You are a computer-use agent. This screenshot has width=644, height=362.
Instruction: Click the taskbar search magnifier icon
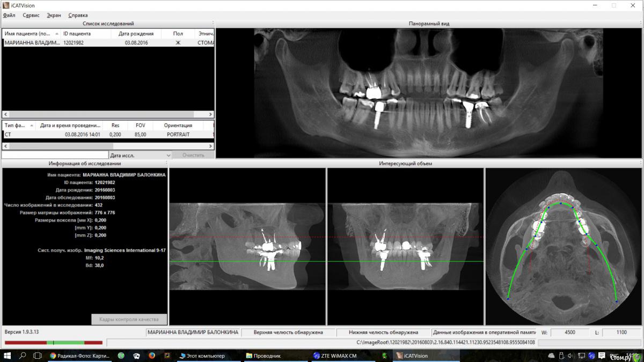[x=23, y=356]
